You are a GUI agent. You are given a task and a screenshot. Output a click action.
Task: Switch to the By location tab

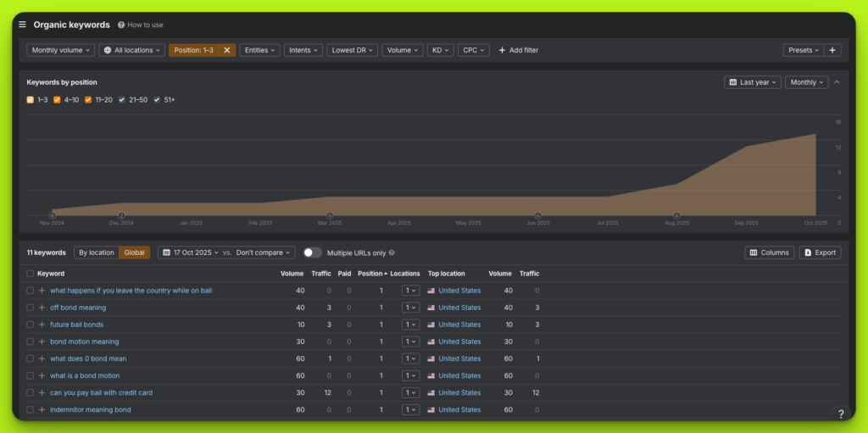tap(96, 253)
